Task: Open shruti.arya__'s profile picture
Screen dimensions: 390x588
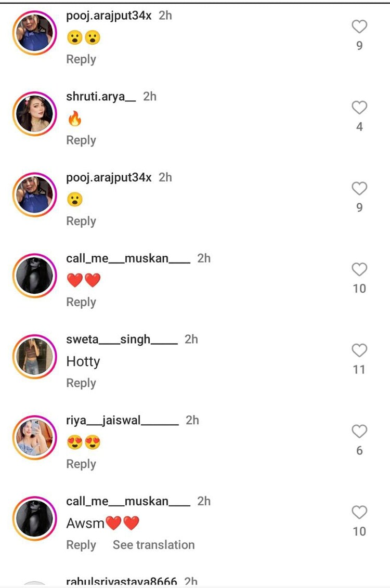Action: coord(35,113)
